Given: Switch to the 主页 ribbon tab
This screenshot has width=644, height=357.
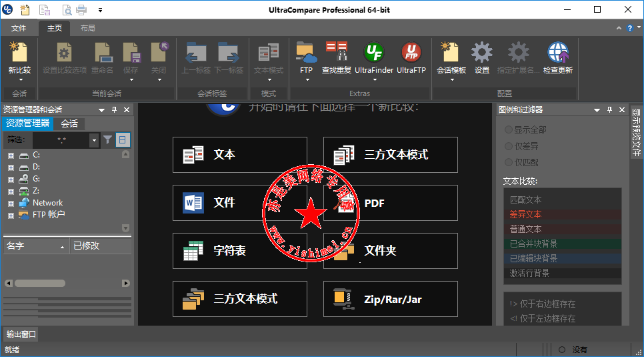Looking at the screenshot, I should (55, 28).
